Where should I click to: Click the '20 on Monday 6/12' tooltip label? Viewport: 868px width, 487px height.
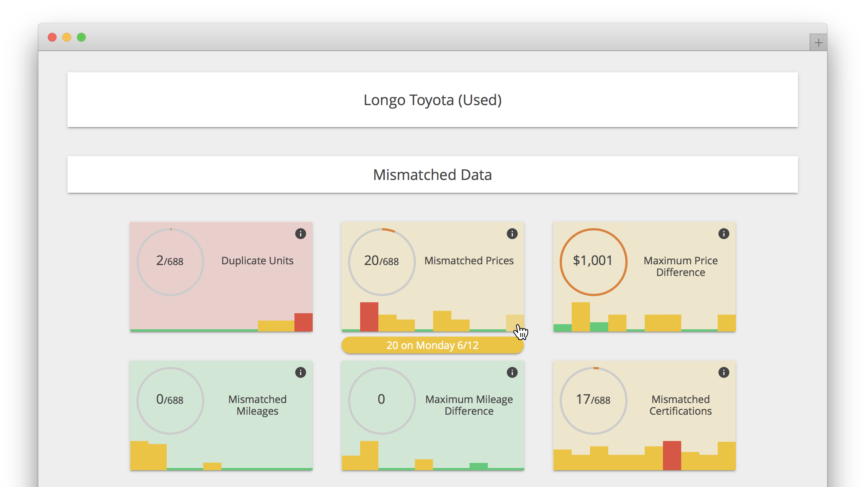[433, 345]
